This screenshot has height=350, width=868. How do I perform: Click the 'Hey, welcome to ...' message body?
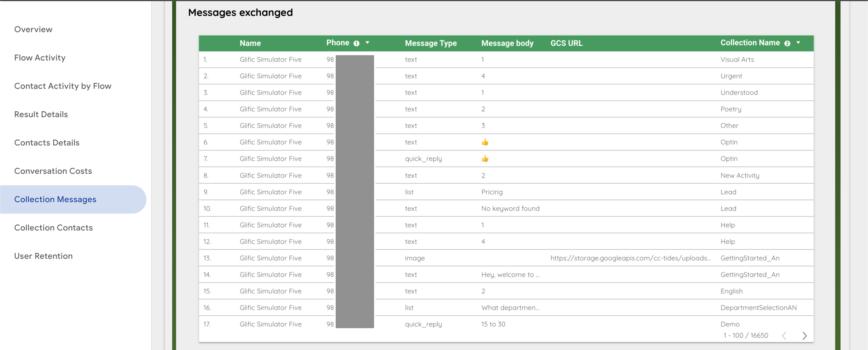[x=510, y=274]
